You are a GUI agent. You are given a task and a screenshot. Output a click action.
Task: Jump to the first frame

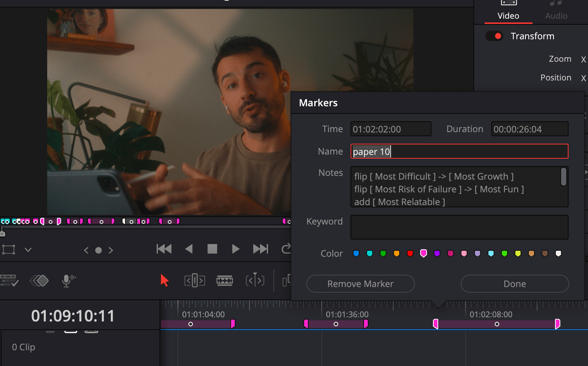pos(164,249)
